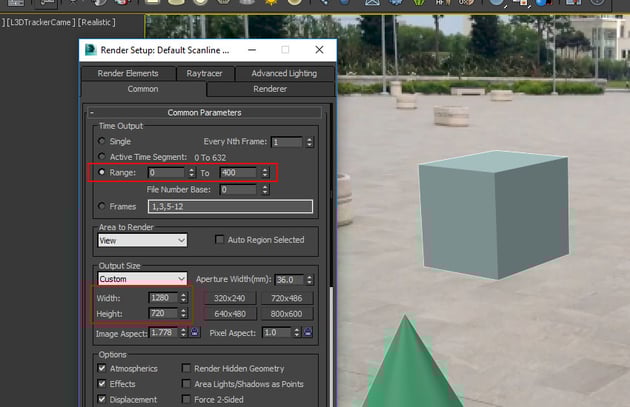Screen dimensions: 630x407
Task: Apply the 800x600 preset
Action: (x=286, y=314)
